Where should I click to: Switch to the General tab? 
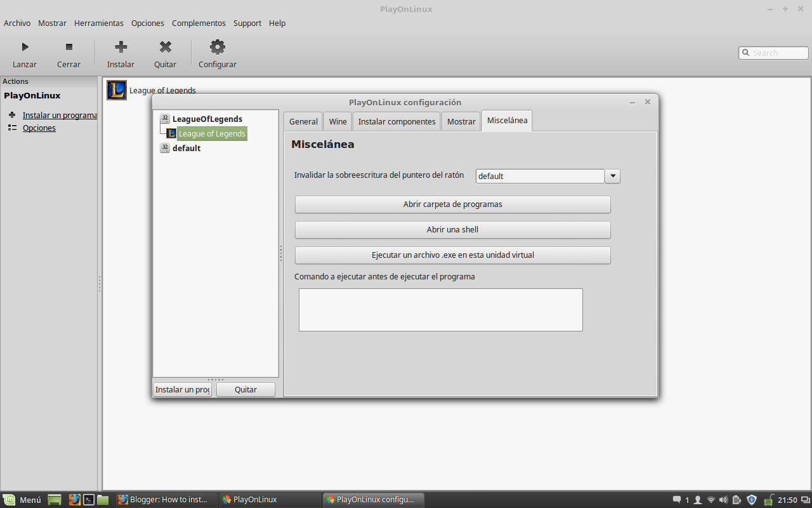[x=303, y=121]
